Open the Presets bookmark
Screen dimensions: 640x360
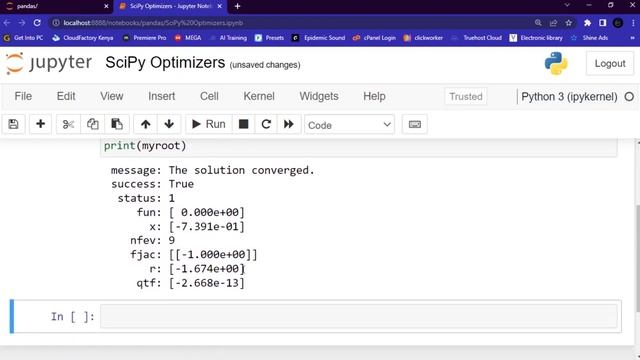(x=269, y=38)
